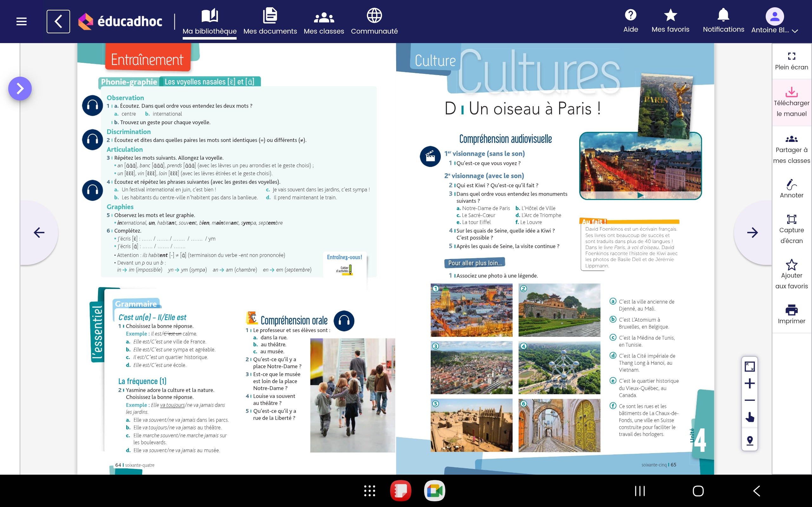Viewport: 812px width, 507px height.
Task: Play the Paris video thumbnail
Action: tap(640, 195)
